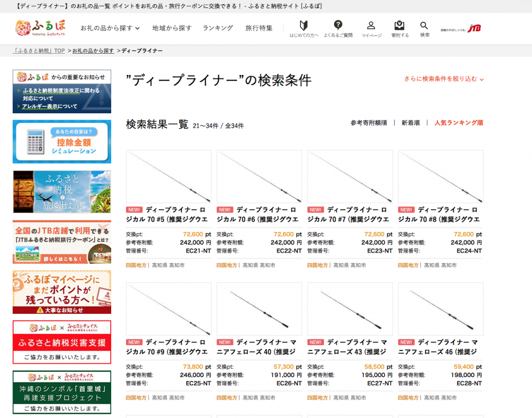Click 四国地方 under item EC28-NT

click(408, 398)
